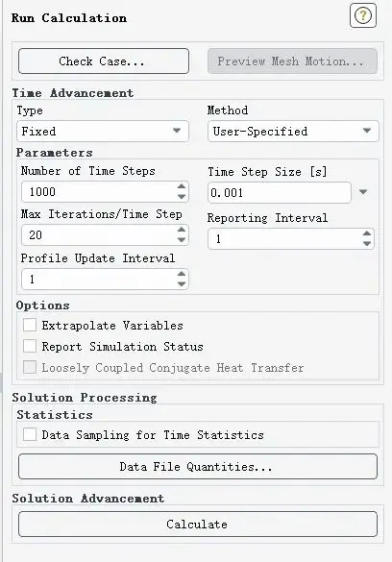The height and width of the screenshot is (562, 392).
Task: Decrement Max Iterations/Time Step value
Action: click(182, 239)
